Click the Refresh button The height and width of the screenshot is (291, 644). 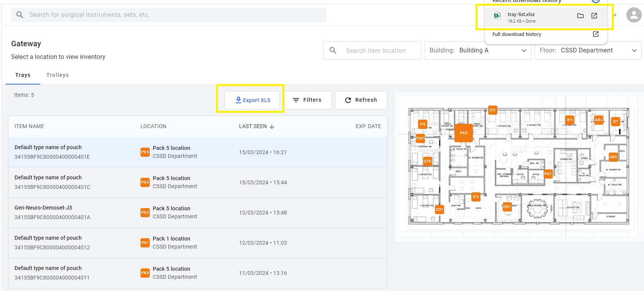tap(361, 100)
